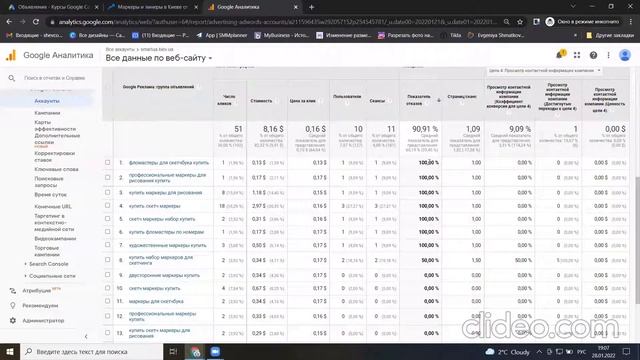
Task: Click the user account avatar
Action: click(624, 55)
